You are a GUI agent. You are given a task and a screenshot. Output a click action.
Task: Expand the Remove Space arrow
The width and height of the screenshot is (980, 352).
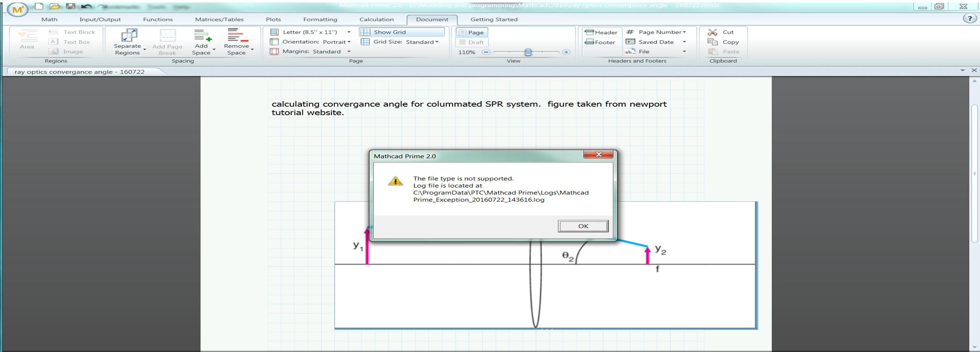tap(252, 50)
